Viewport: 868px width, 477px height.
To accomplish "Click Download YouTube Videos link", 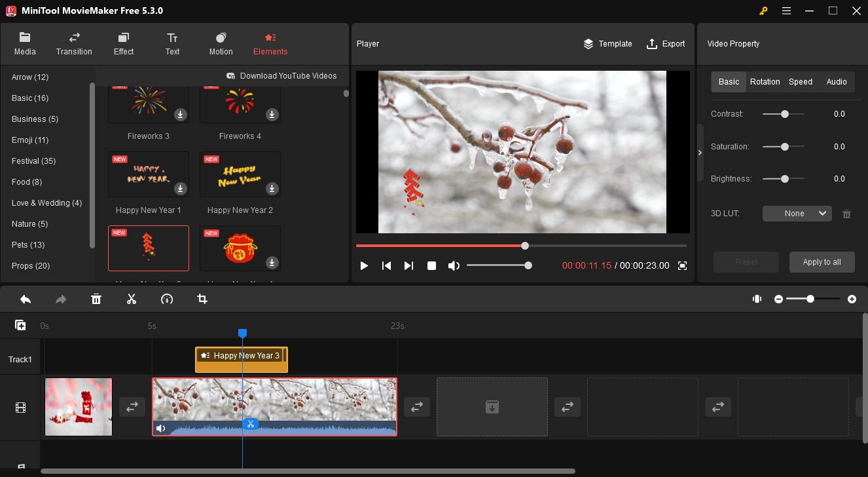I will tap(281, 76).
